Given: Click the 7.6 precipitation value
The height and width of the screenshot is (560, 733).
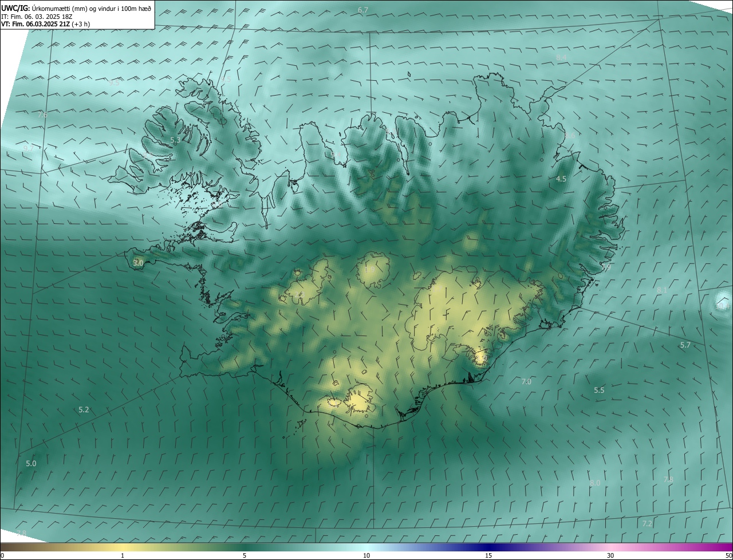Looking at the screenshot, I should 42,115.
